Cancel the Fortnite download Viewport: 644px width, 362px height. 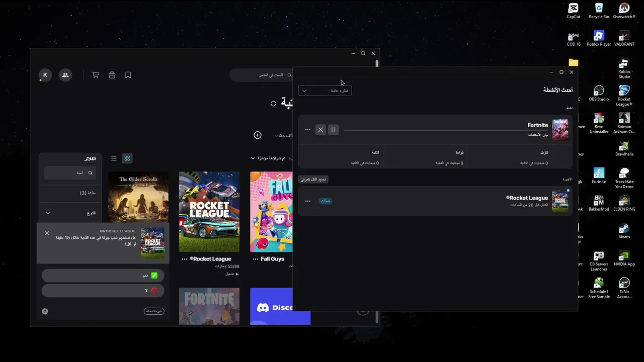point(320,130)
